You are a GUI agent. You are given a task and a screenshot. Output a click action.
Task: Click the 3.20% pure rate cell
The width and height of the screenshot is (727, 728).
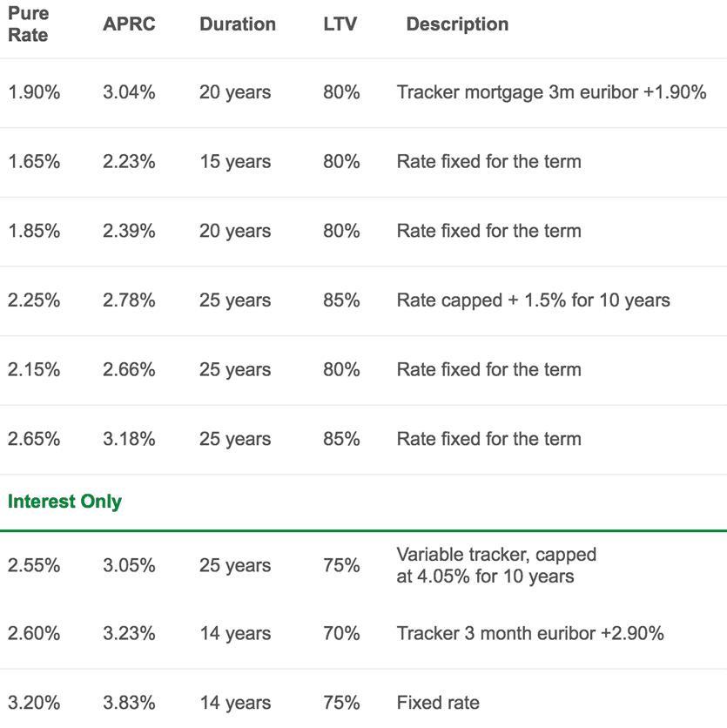click(34, 703)
